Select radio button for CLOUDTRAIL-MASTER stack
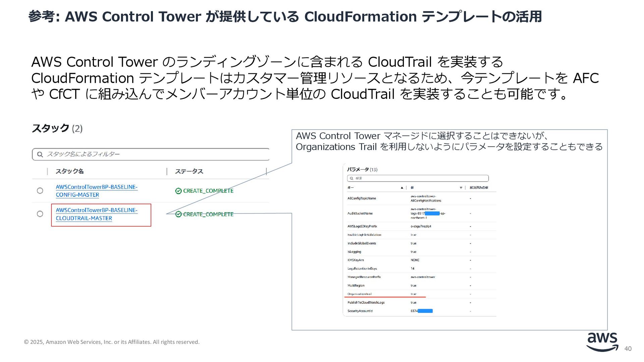Screen dimensions: 644x362 point(40,214)
